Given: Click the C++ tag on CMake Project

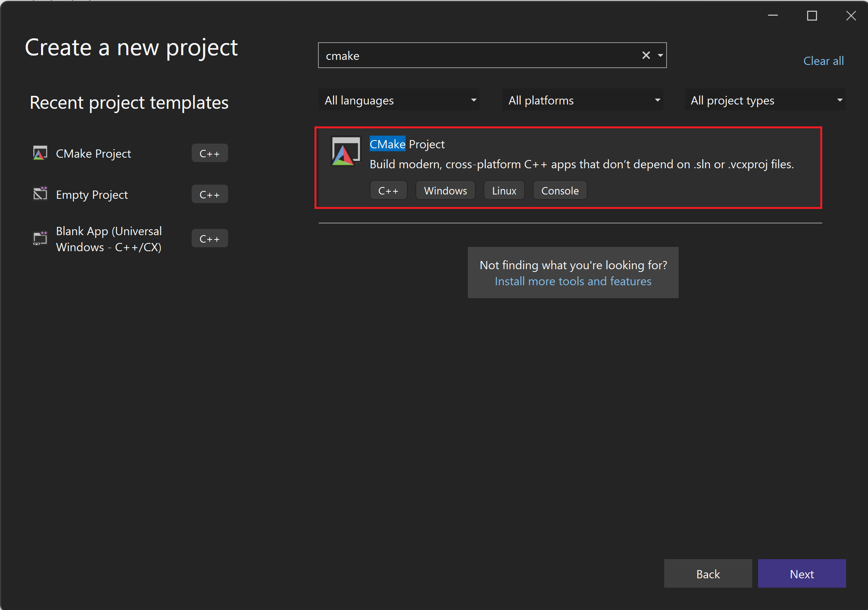Looking at the screenshot, I should click(x=388, y=191).
